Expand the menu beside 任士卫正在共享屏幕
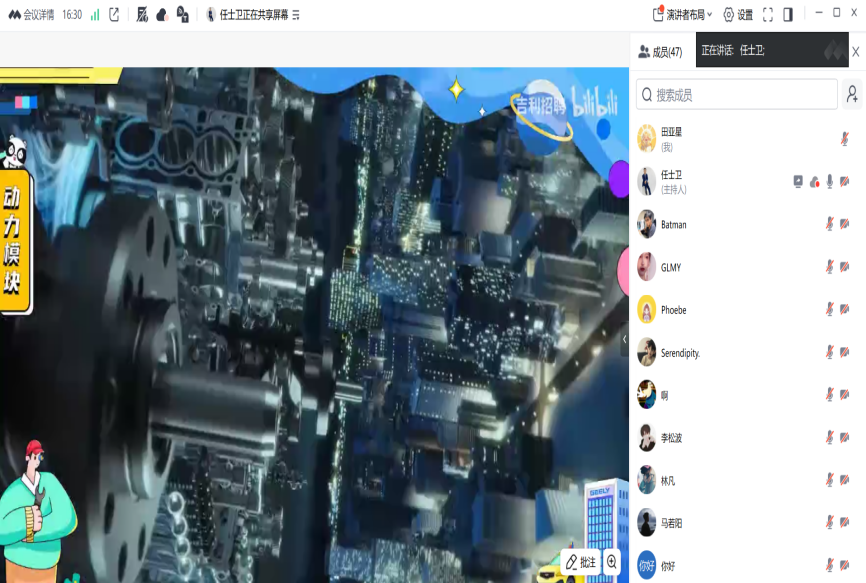The width and height of the screenshot is (866, 583). [x=297, y=15]
